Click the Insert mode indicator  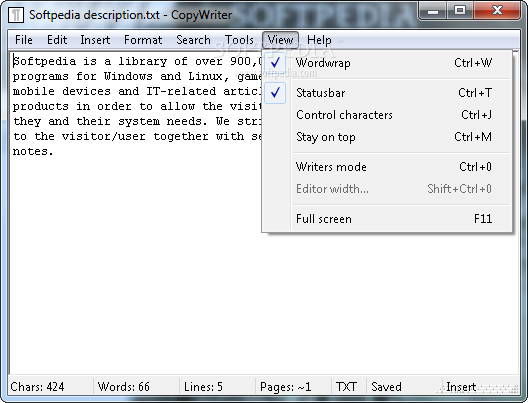coord(461,387)
